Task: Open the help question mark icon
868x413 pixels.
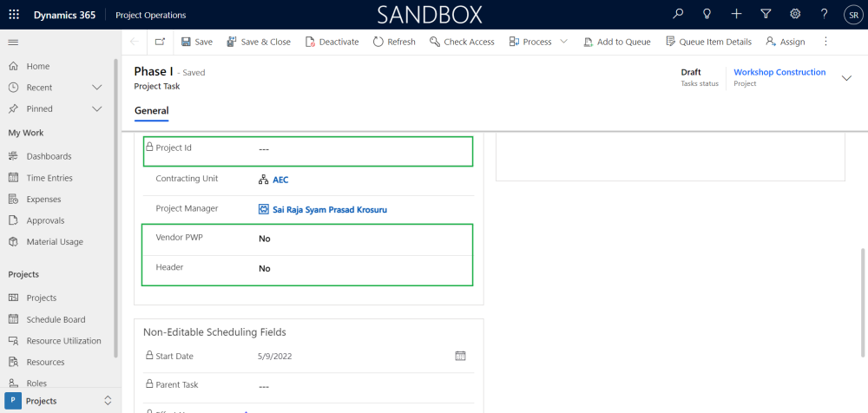Action: pyautogui.click(x=825, y=15)
